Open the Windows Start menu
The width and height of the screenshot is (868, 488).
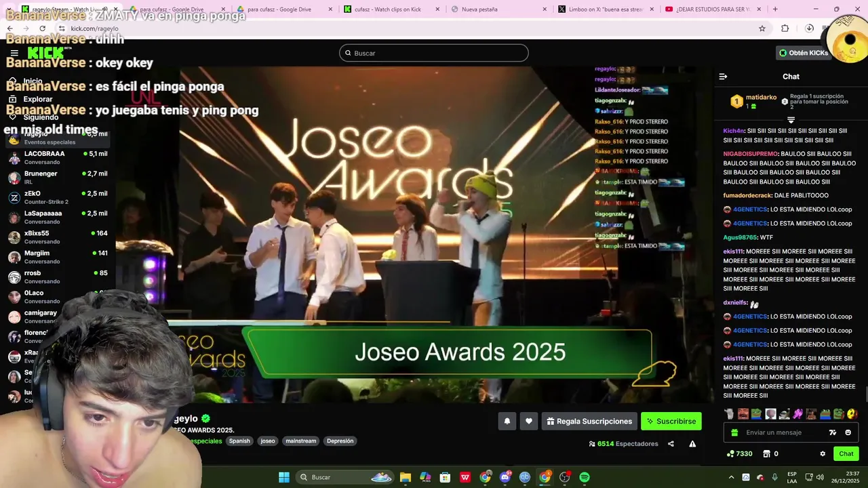coord(284,477)
